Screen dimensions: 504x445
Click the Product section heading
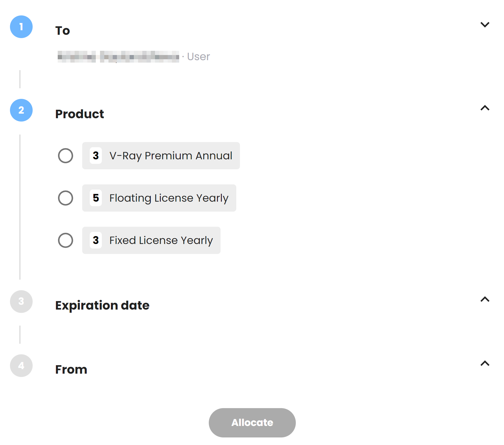(x=80, y=114)
